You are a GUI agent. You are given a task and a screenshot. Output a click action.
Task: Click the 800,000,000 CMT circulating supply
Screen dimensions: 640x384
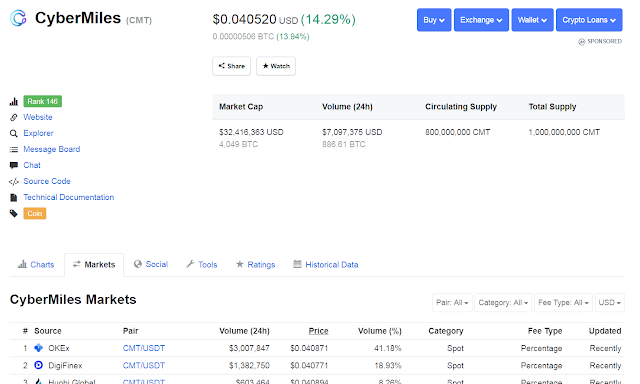pyautogui.click(x=458, y=132)
